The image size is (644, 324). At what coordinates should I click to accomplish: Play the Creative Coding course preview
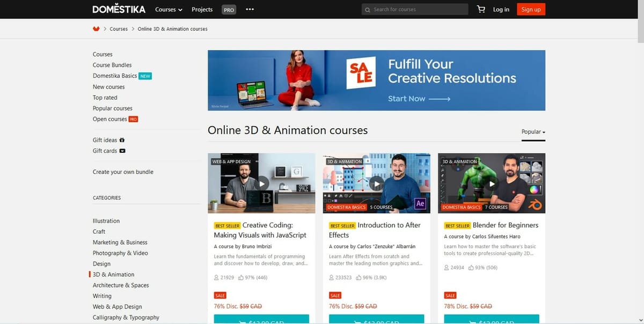click(261, 183)
